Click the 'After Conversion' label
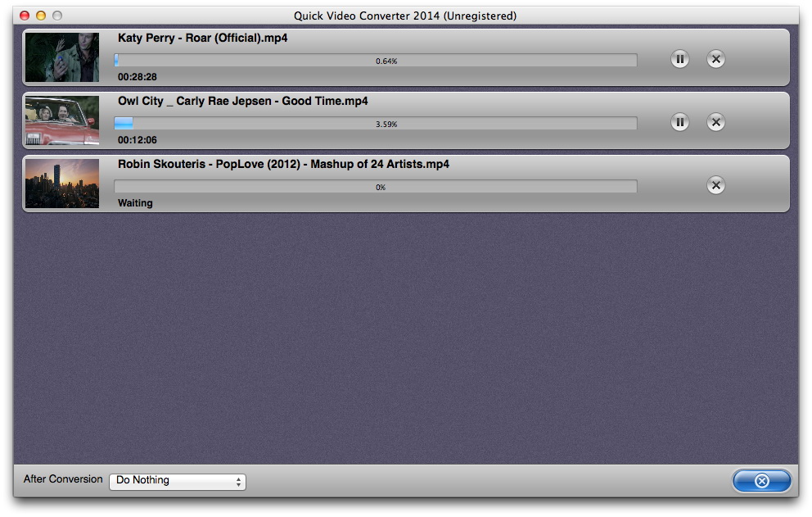 coord(63,479)
